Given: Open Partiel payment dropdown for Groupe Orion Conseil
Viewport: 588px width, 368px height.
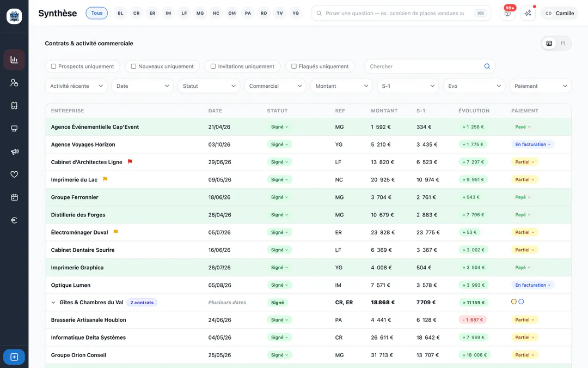Looking at the screenshot, I should coord(525,355).
